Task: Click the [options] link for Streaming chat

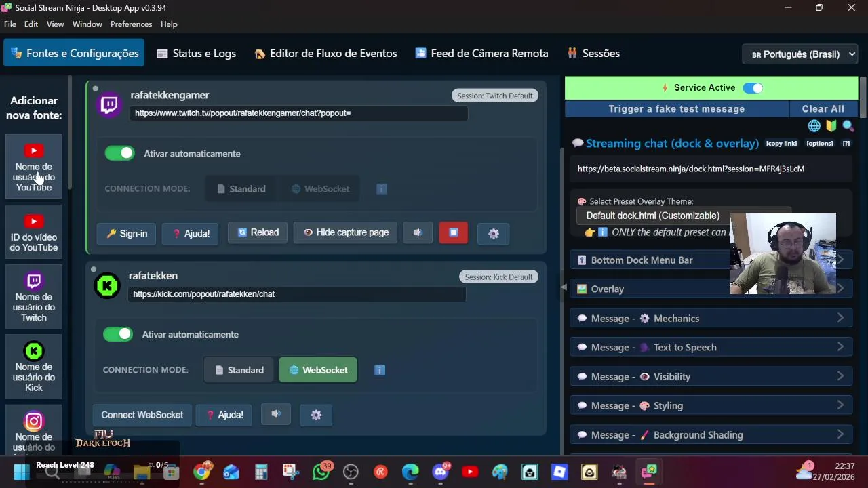Action: 819,144
